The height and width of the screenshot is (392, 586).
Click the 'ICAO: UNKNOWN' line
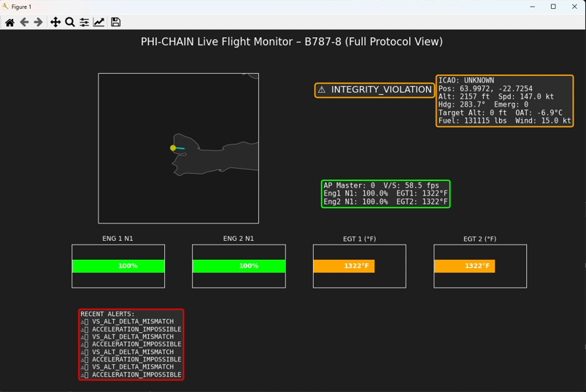pos(466,80)
